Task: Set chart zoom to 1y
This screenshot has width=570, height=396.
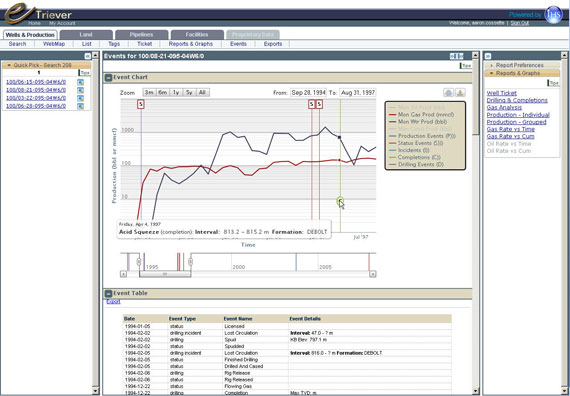Action: 176,92
